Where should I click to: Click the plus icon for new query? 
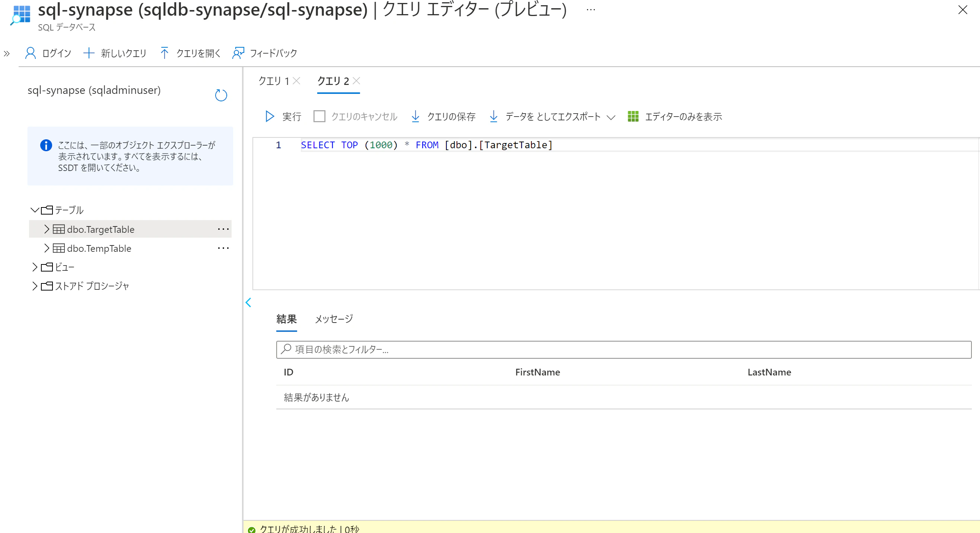pyautogui.click(x=89, y=53)
